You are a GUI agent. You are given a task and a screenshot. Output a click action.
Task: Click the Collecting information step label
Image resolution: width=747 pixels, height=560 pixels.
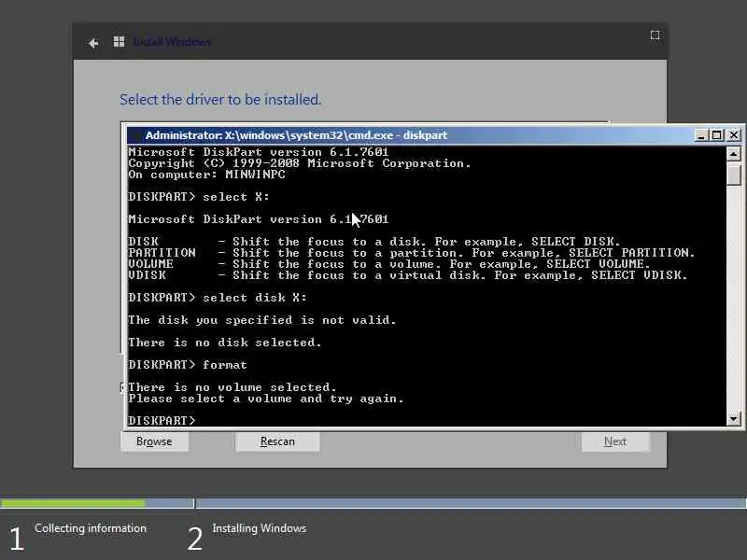click(x=91, y=528)
